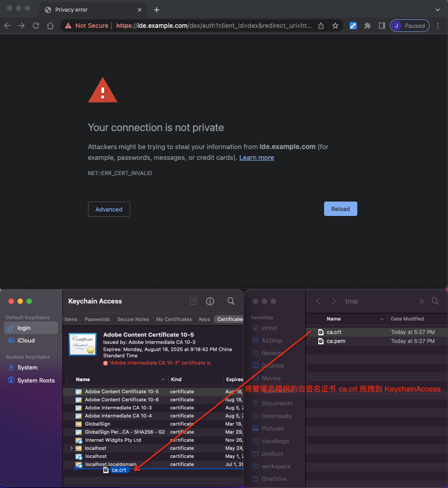Image resolution: width=448 pixels, height=488 pixels.
Task: Click the share icon in address bar
Action: point(321,26)
